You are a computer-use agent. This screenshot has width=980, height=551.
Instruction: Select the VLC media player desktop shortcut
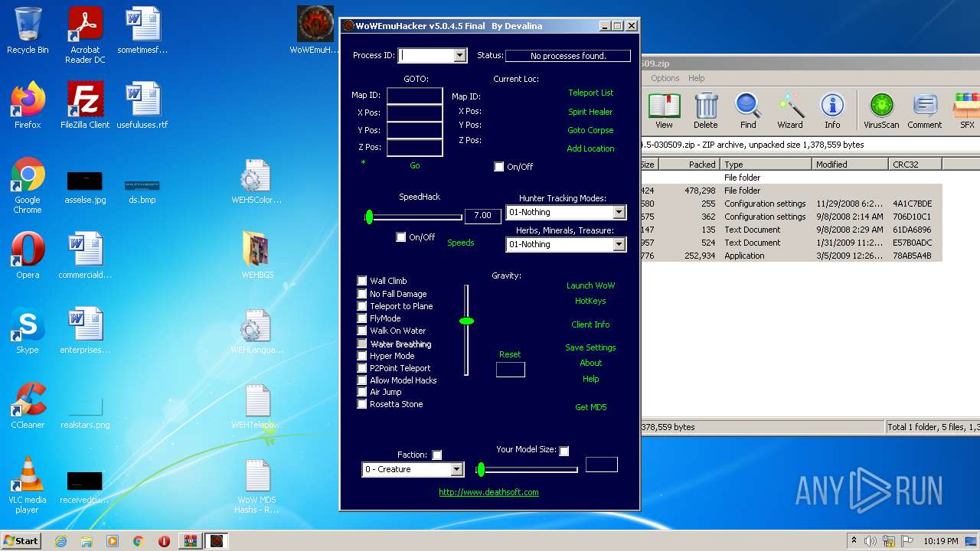pyautogui.click(x=28, y=485)
